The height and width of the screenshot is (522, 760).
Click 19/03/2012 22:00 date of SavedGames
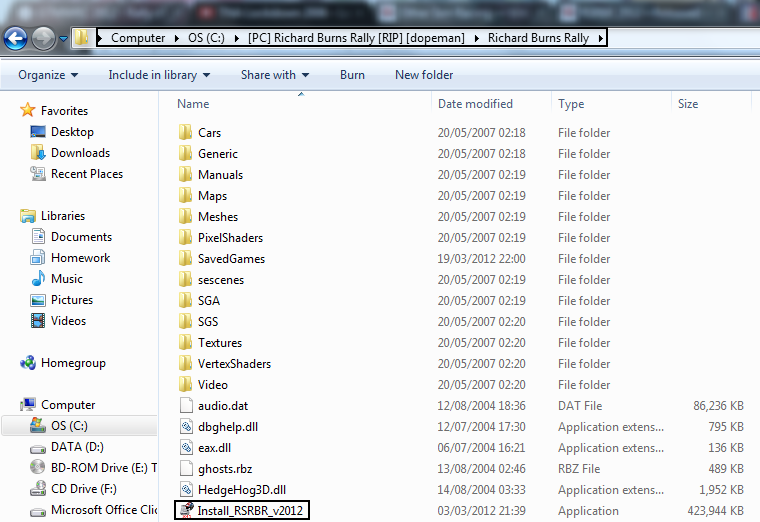click(481, 258)
